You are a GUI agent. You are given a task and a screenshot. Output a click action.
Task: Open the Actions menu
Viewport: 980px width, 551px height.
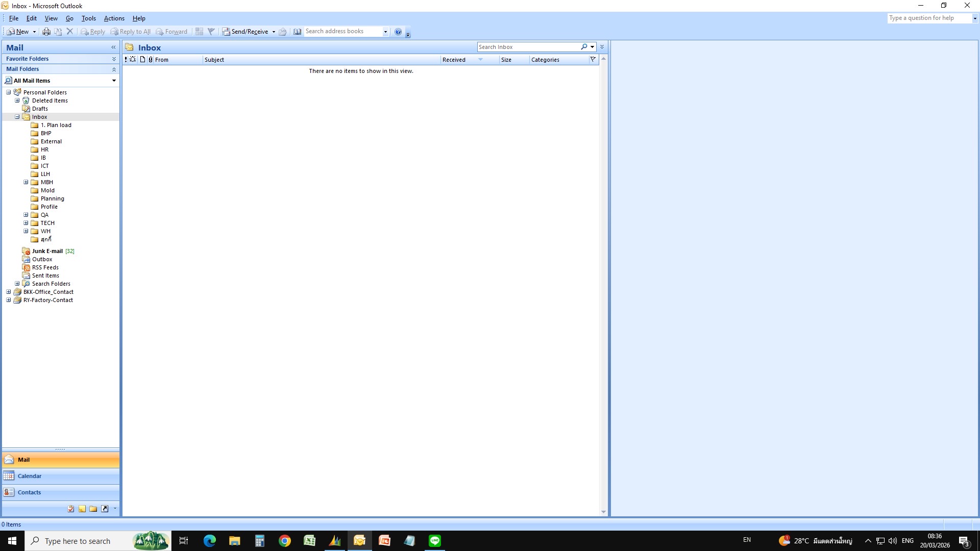(x=114, y=18)
